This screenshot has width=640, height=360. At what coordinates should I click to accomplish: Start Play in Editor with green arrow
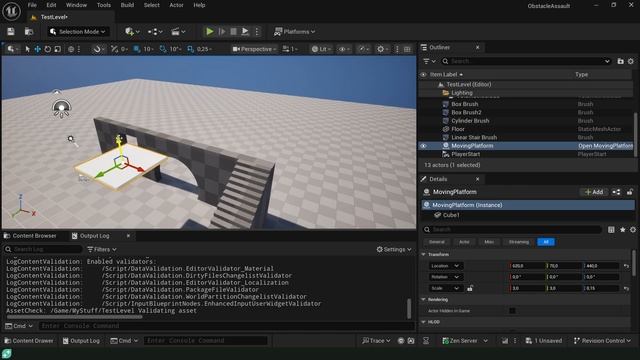pyautogui.click(x=209, y=31)
